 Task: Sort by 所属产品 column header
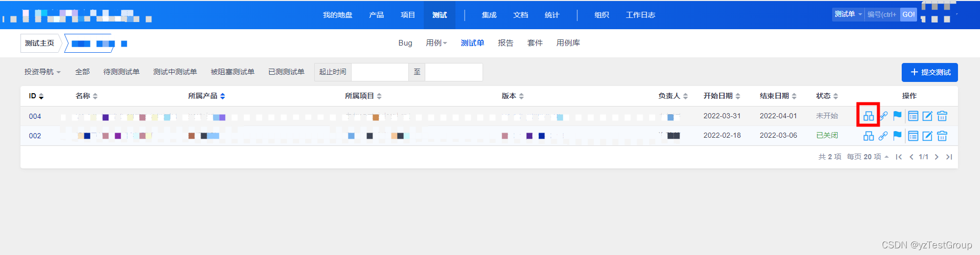[206, 96]
